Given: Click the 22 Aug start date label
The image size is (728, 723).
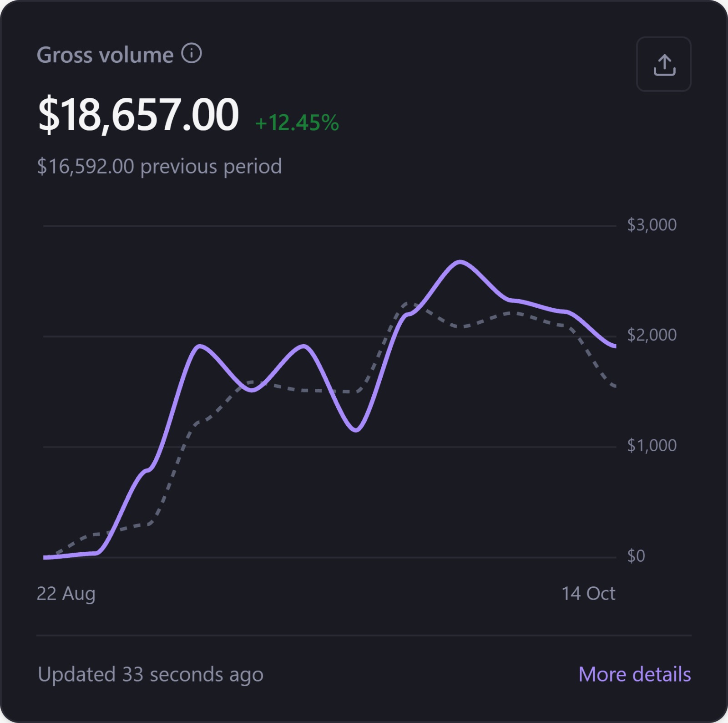Looking at the screenshot, I should pyautogui.click(x=66, y=594).
